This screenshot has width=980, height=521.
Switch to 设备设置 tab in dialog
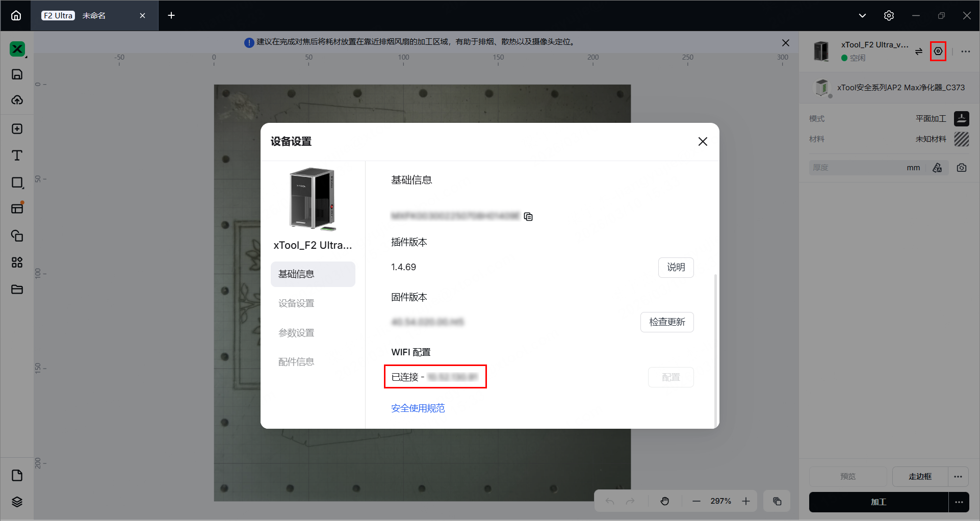pos(296,303)
